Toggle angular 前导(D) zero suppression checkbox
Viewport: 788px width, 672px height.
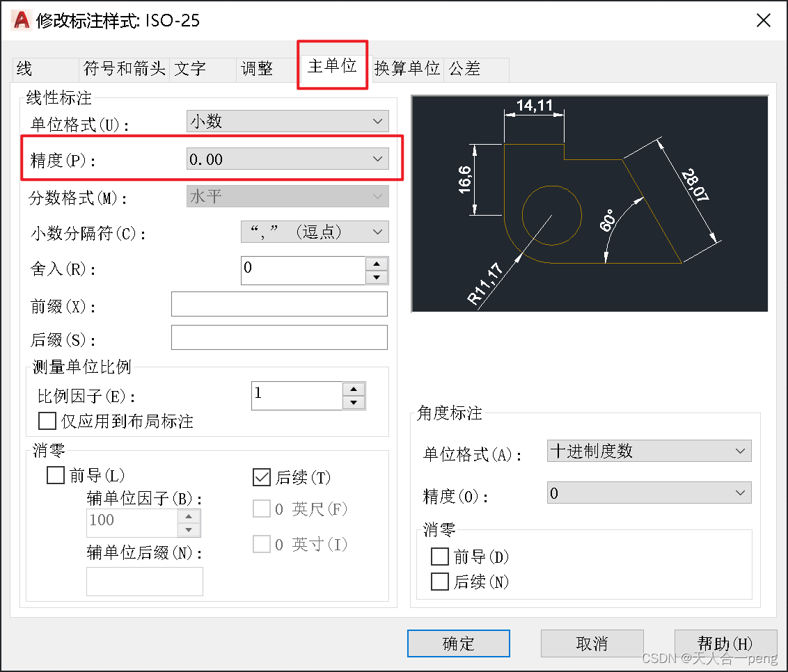click(440, 557)
